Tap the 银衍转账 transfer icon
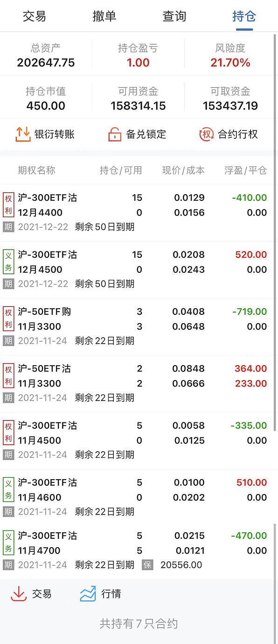Image resolution: width=278 pixels, height=644 pixels. pyautogui.click(x=23, y=134)
